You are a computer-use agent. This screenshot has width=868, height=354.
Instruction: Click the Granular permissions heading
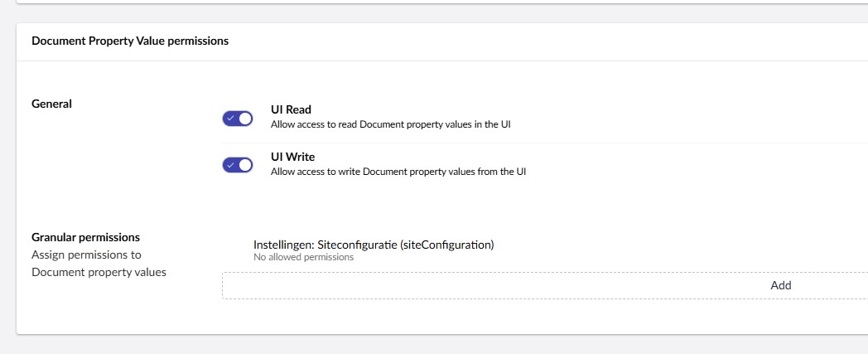point(85,237)
